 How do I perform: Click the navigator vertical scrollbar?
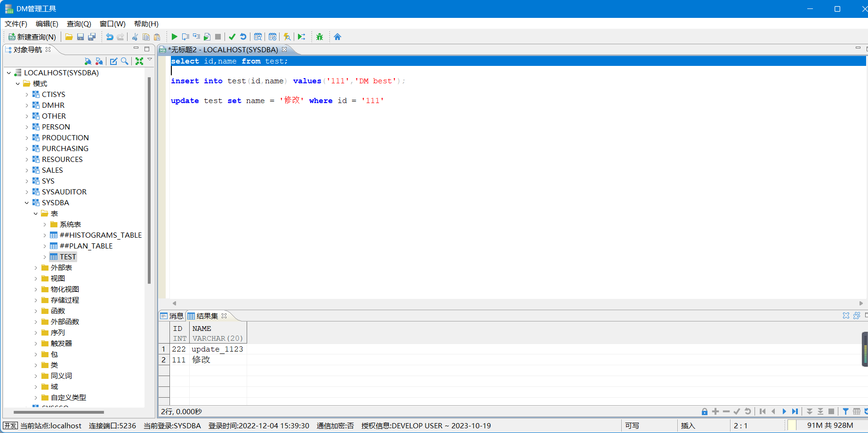(x=149, y=181)
